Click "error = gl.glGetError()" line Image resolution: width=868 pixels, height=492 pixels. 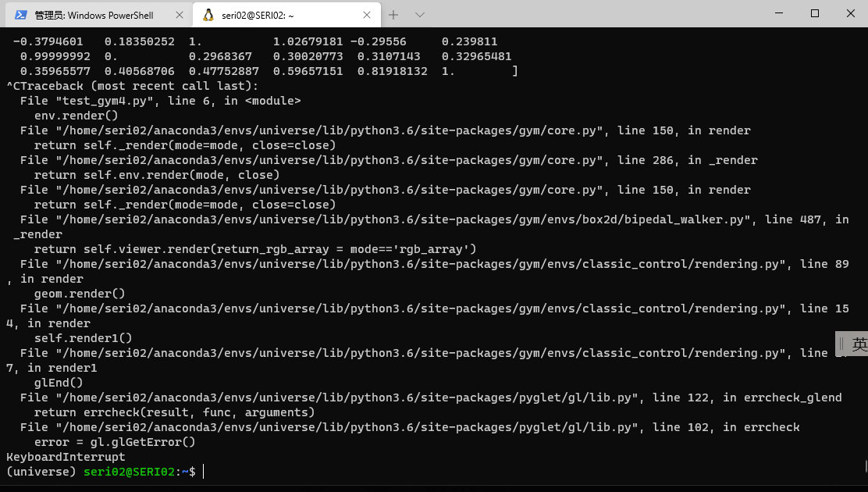pyautogui.click(x=115, y=442)
